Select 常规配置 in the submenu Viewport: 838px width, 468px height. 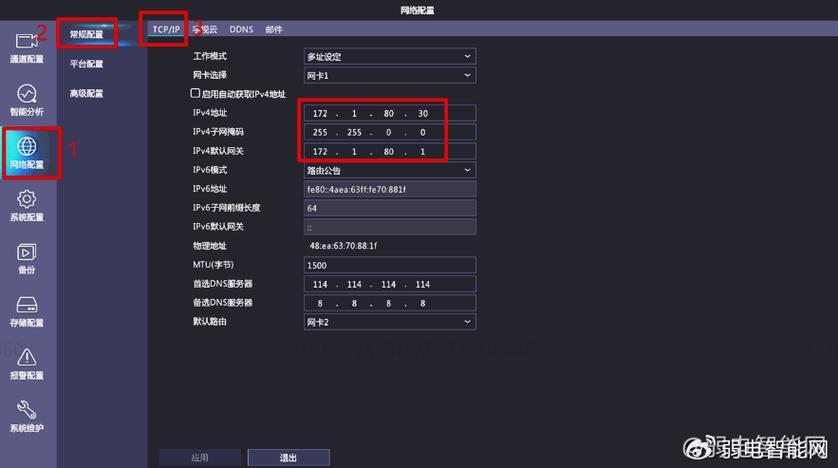click(86, 34)
